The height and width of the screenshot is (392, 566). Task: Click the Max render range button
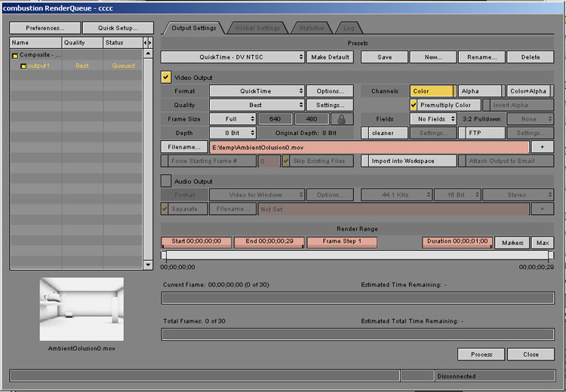click(x=543, y=243)
